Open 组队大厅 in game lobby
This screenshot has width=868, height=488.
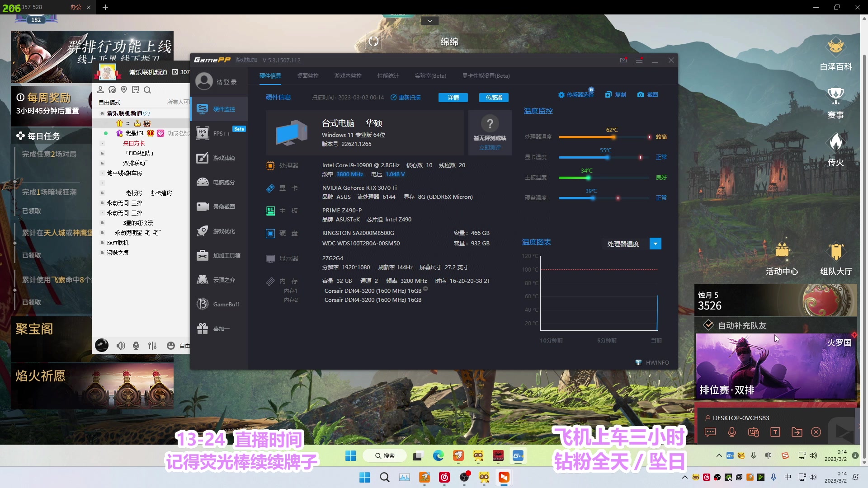(x=836, y=259)
